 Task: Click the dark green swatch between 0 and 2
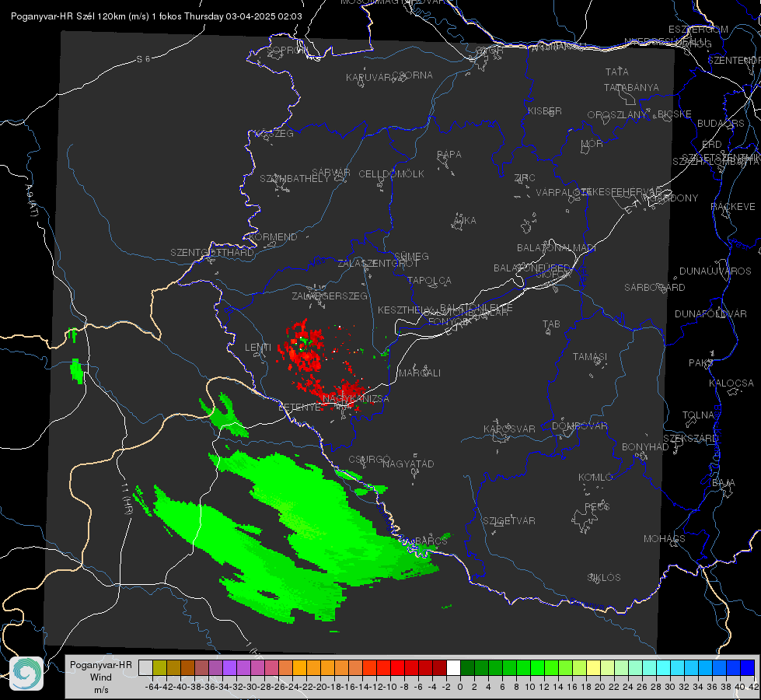[467, 667]
